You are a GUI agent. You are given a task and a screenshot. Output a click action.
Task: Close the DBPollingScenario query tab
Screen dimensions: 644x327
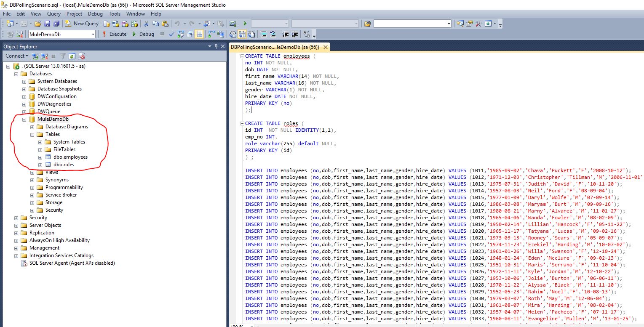325,47
